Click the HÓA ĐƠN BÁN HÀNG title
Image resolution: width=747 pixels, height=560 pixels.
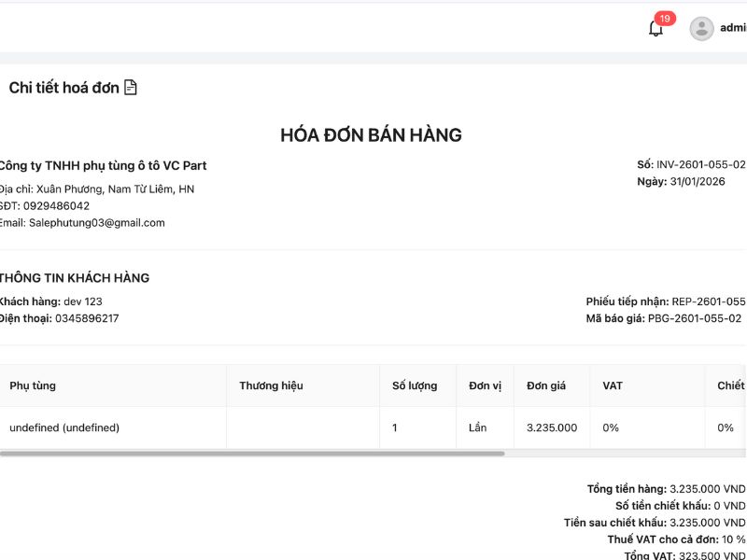(x=371, y=134)
